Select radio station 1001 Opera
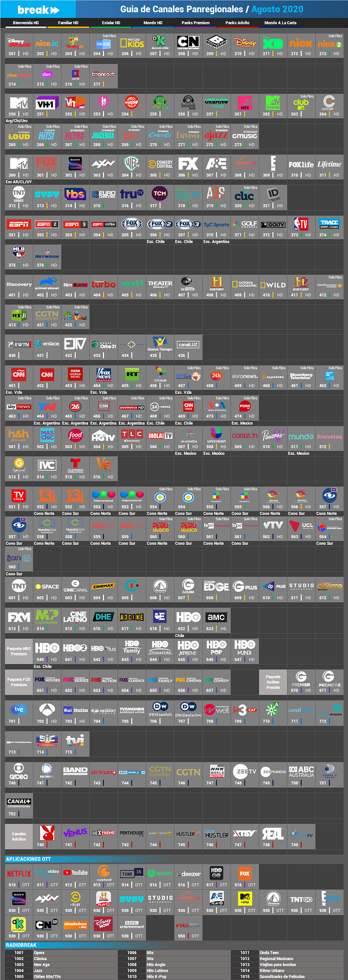The width and height of the screenshot is (348, 980). pos(61,953)
